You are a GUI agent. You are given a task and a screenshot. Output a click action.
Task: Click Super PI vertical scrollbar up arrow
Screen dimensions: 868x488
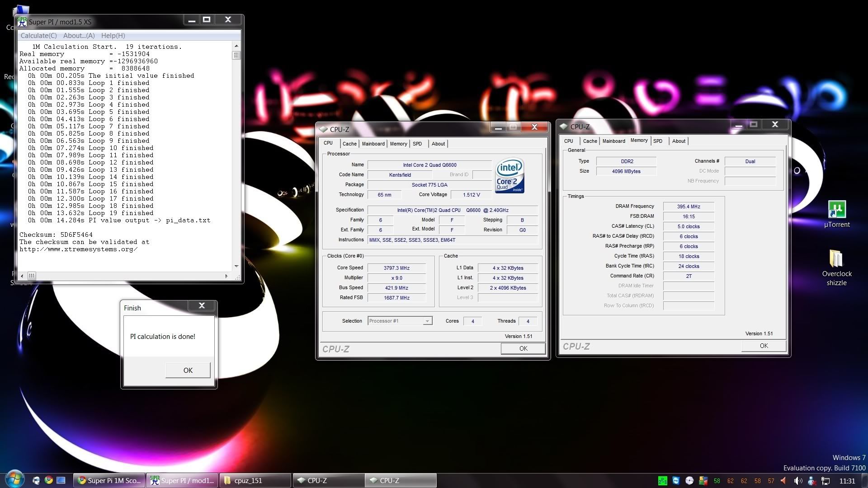coord(236,46)
